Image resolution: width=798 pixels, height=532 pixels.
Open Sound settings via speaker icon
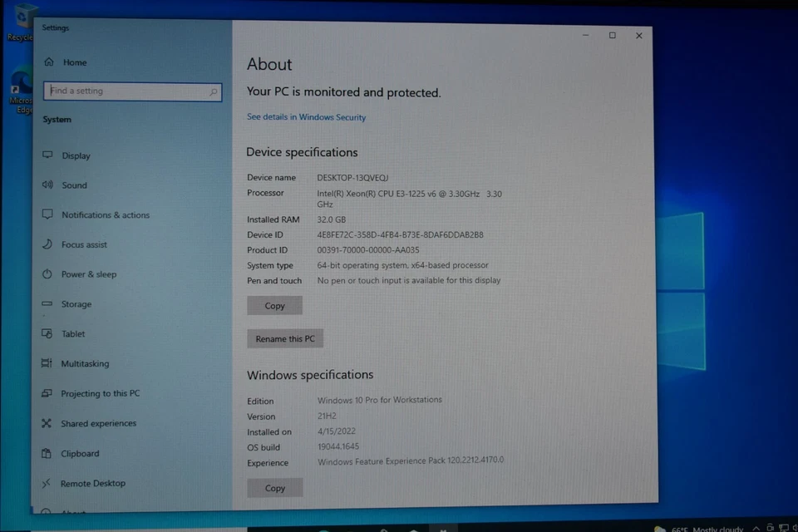[47, 185]
